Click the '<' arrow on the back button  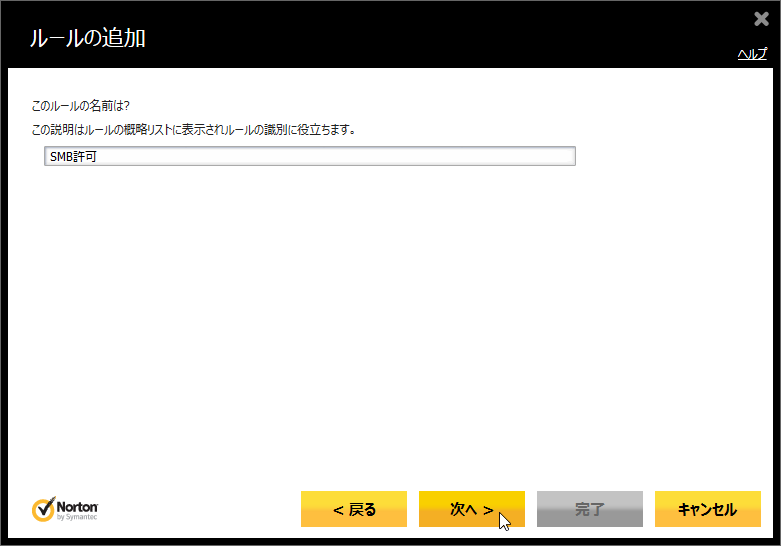coord(338,510)
